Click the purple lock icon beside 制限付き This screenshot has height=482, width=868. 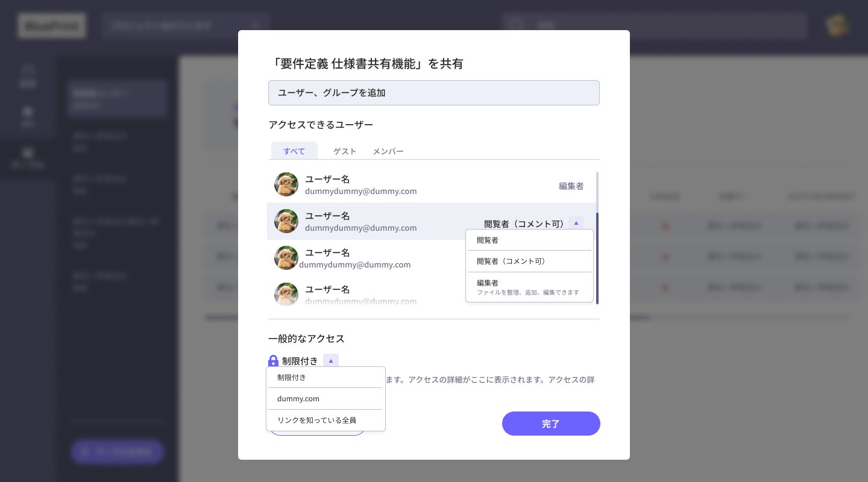click(x=273, y=361)
